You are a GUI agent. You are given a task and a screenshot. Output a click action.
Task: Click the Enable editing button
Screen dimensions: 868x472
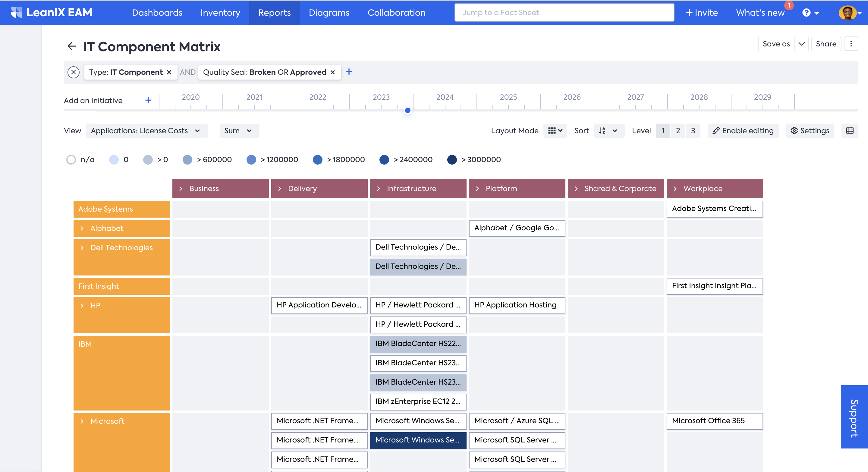(743, 131)
